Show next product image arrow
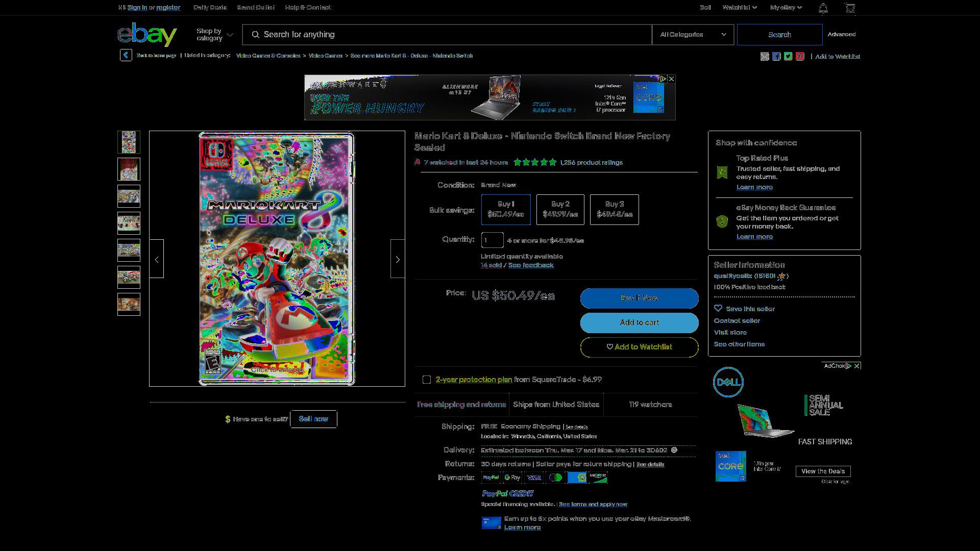The height and width of the screenshot is (551, 980). [x=398, y=259]
